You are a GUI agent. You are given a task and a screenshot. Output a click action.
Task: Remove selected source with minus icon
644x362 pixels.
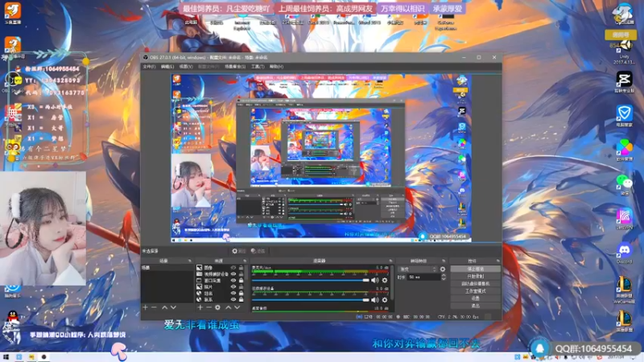(x=208, y=307)
